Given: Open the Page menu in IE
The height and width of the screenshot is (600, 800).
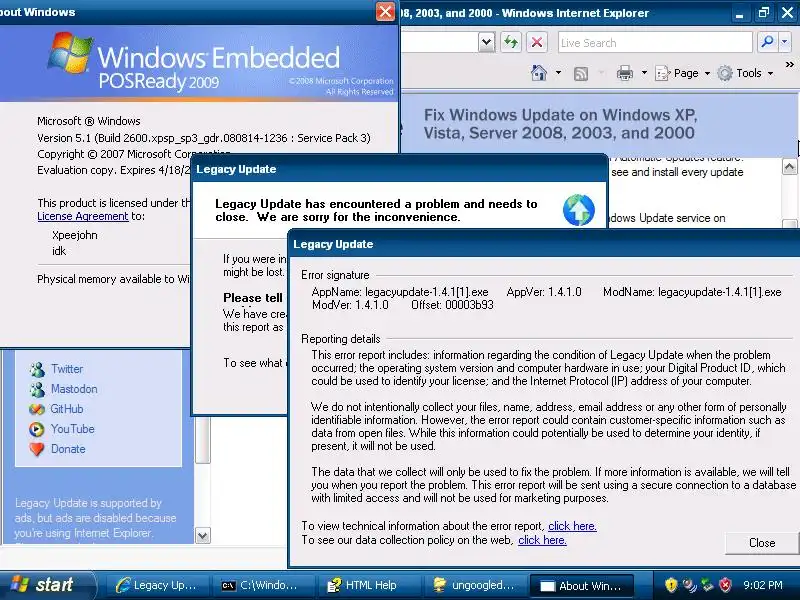Looking at the screenshot, I should 683,73.
